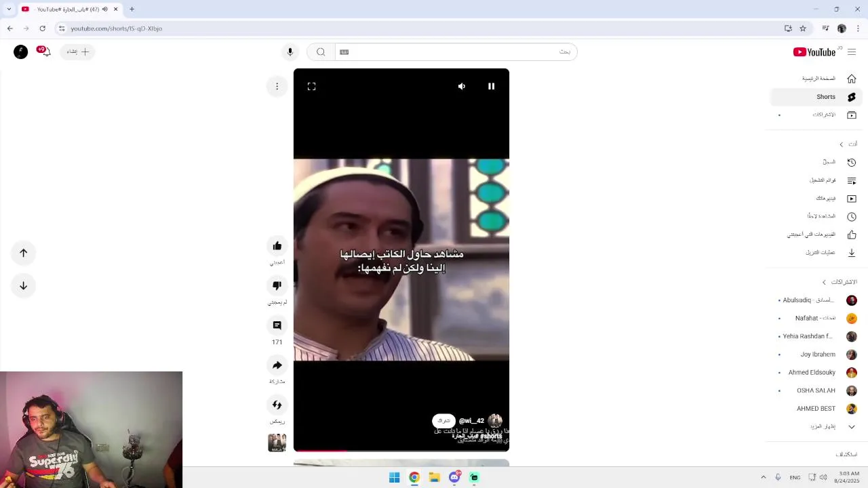This screenshot has height=488, width=868.
Task: Open the 171 comments panel
Action: (277, 325)
